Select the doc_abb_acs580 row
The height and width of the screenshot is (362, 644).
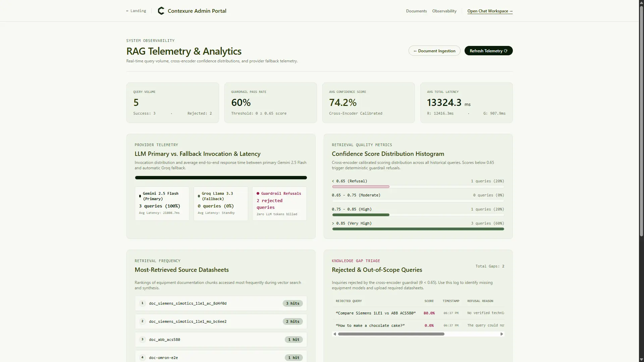click(x=221, y=340)
